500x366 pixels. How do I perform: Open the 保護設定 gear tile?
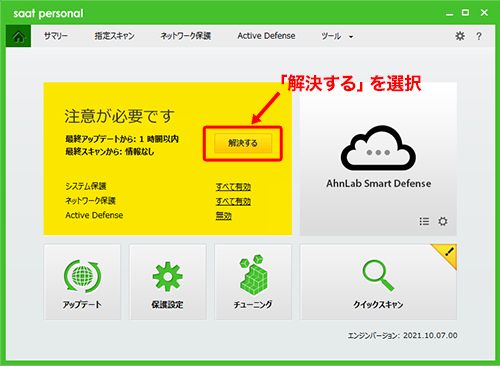point(168,282)
